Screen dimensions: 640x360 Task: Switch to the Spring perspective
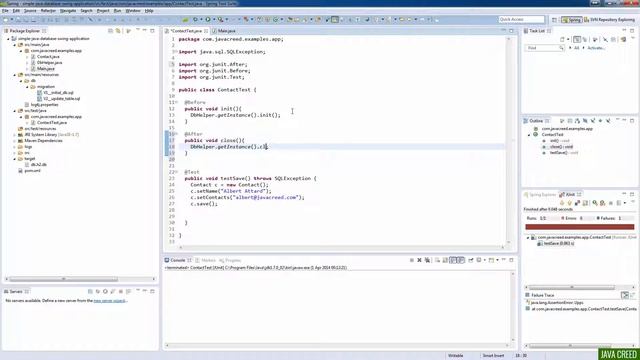[572, 20]
